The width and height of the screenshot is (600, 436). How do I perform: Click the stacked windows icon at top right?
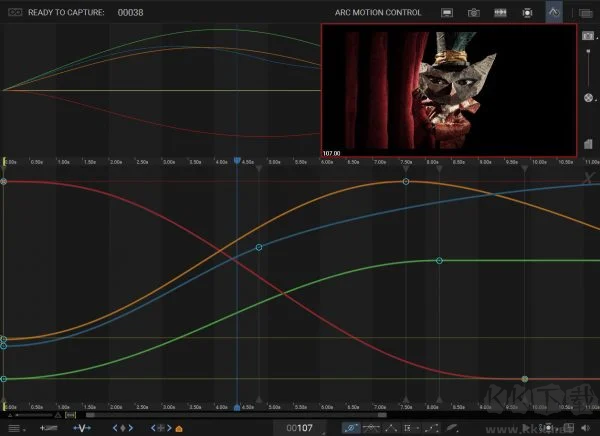[x=585, y=13]
